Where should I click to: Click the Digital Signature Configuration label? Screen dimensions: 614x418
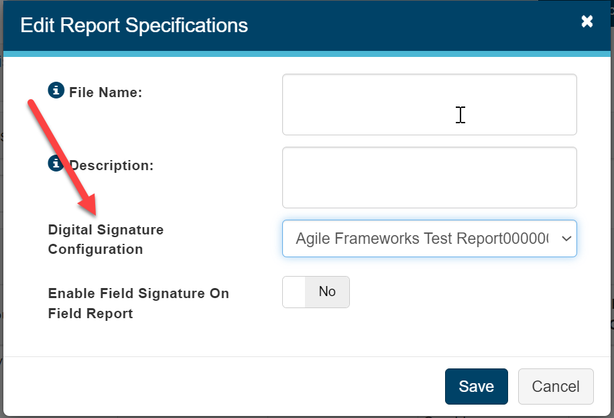coord(105,239)
